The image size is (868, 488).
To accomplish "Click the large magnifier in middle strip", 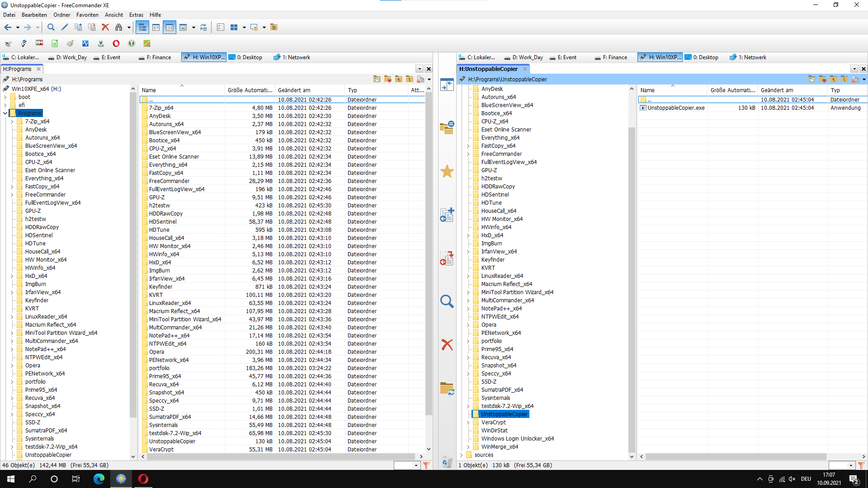I will (x=447, y=301).
